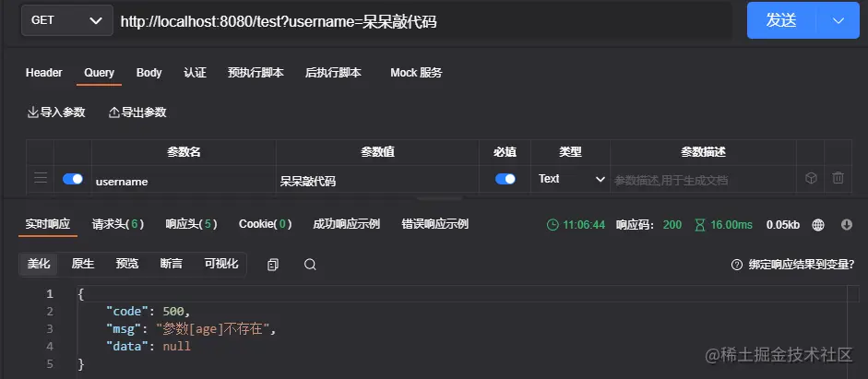Switch to the Header tab
868x379 pixels.
coord(43,73)
